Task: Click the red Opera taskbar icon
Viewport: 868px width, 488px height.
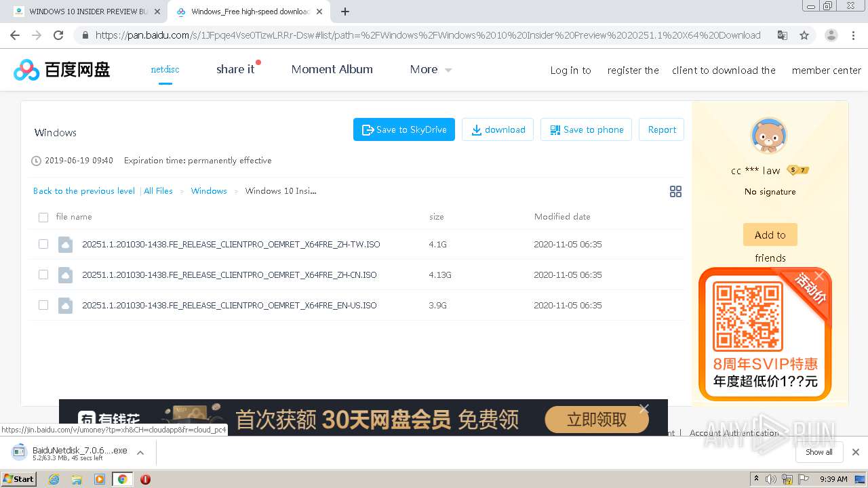Action: tap(145, 479)
